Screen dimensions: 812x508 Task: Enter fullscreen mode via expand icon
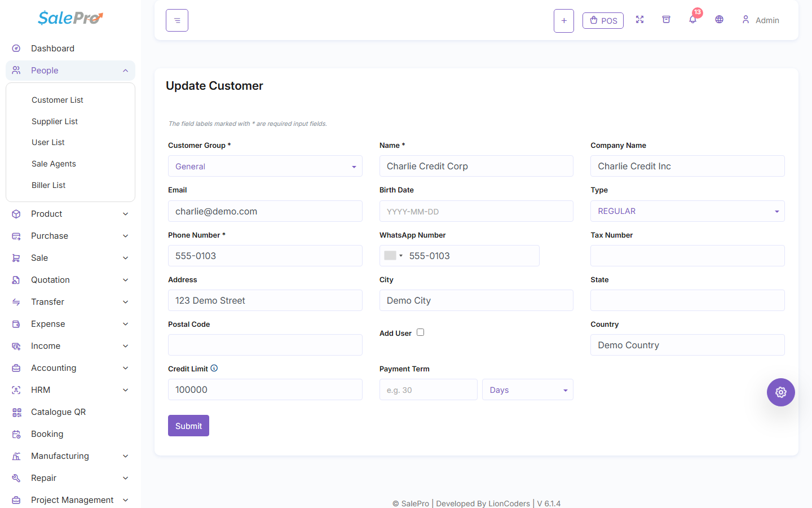[x=639, y=20]
